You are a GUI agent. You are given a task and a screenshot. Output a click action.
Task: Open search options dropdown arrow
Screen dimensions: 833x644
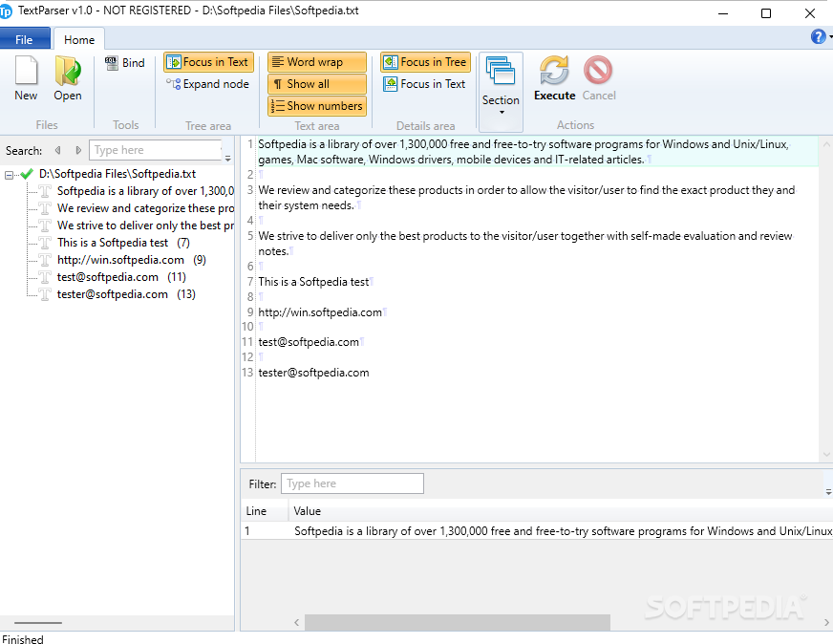click(x=228, y=158)
